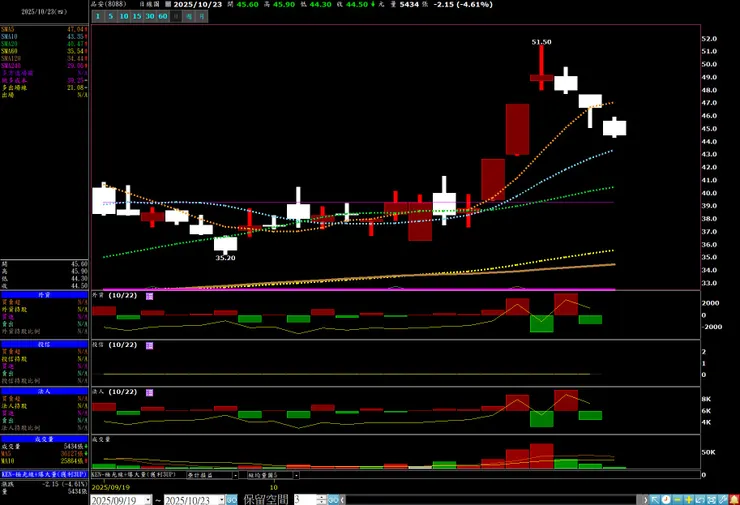The width and height of the screenshot is (740, 505).
Task: Open the start date 2025/09/19 dropdown
Action: coord(148,500)
